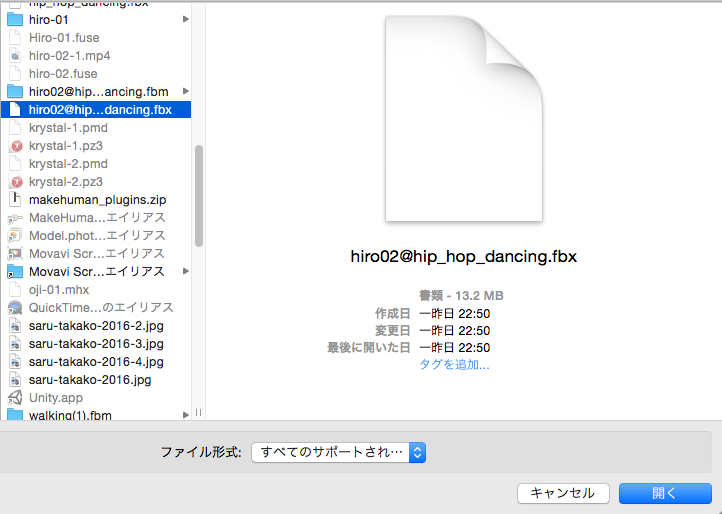722x514 pixels.
Task: Click the Model.phot... alias icon
Action: [15, 236]
